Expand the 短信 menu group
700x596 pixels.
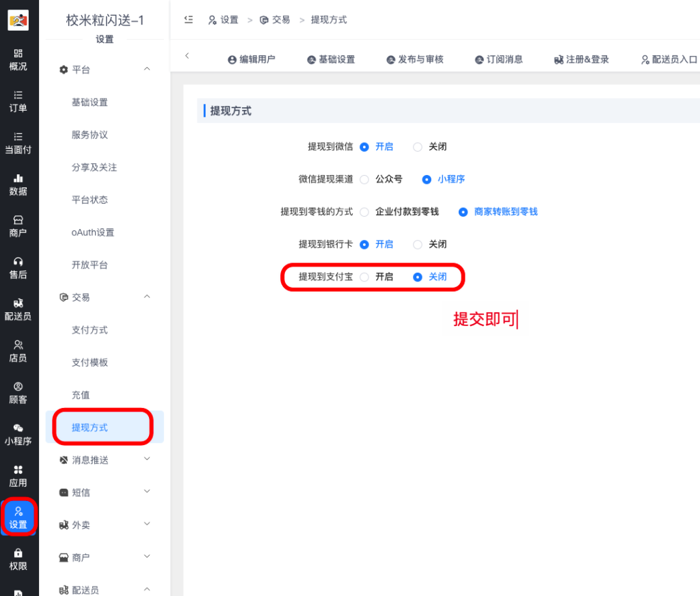(x=147, y=492)
